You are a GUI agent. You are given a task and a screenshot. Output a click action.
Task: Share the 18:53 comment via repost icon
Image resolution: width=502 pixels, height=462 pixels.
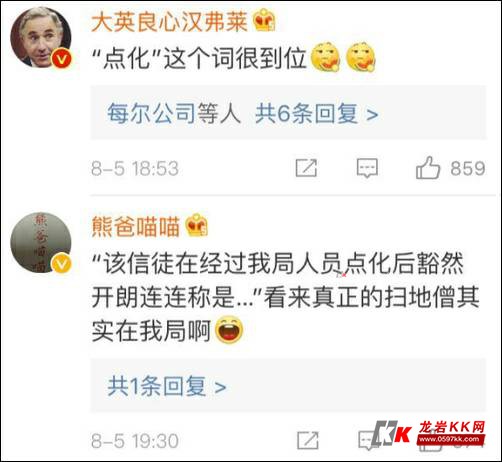[306, 168]
